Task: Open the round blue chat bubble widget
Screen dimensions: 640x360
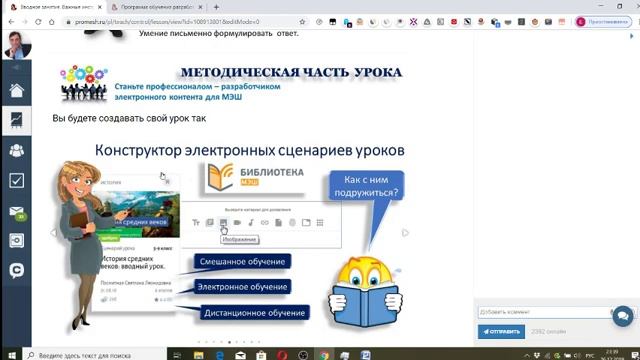Action: pyautogui.click(x=623, y=316)
